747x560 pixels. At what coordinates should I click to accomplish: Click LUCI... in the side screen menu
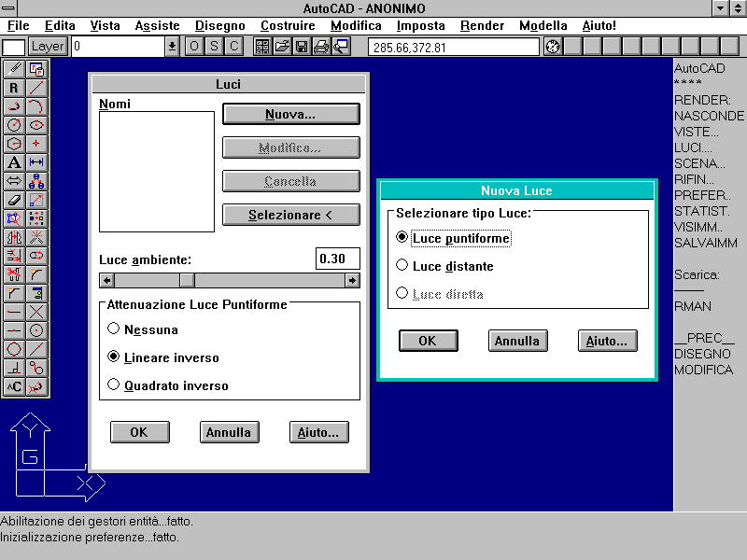693,147
